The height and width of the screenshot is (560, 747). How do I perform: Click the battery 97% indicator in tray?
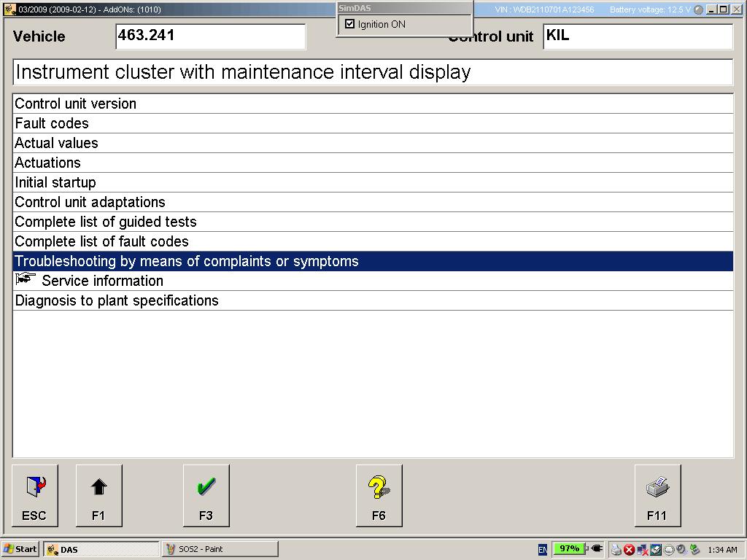[x=569, y=549]
